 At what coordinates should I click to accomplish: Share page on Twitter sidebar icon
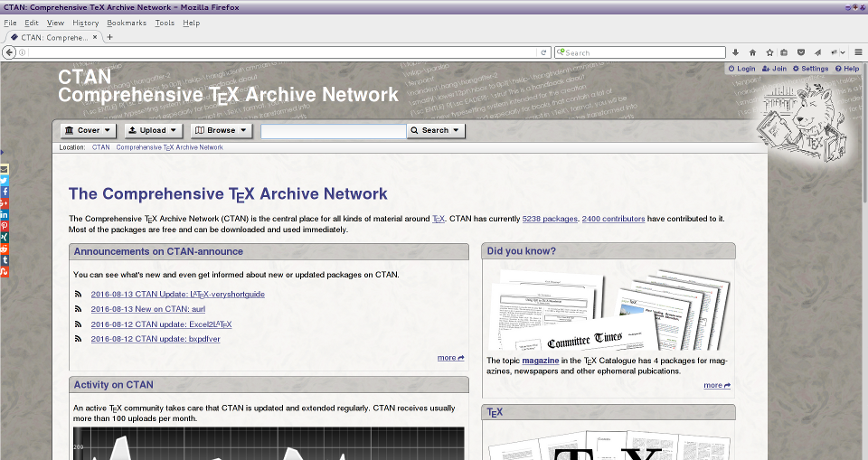4,181
